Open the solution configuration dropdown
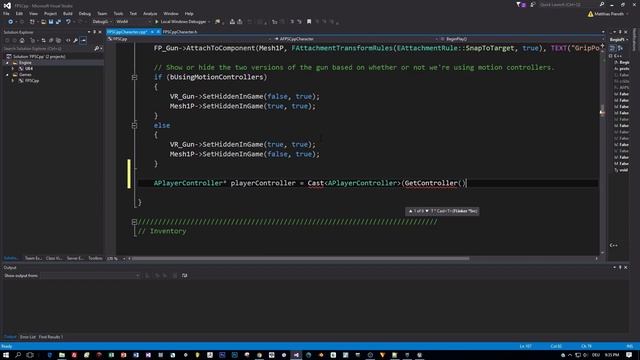Screen dimensions: 640x360 pyautogui.click(x=102, y=22)
